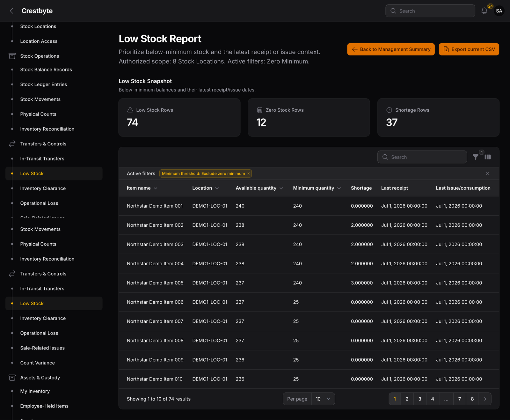This screenshot has height=420, width=510.
Task: Go to page 2
Action: 407,399
